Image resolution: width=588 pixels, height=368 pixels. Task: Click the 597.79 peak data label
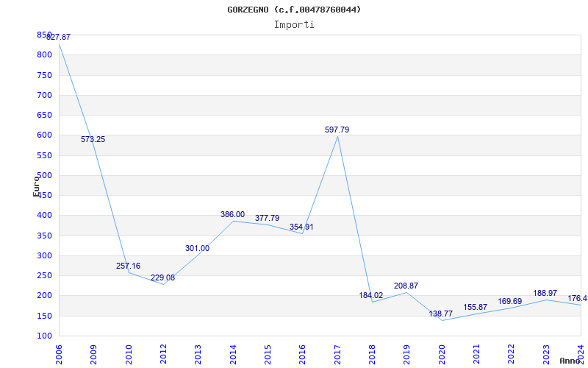[337, 130]
